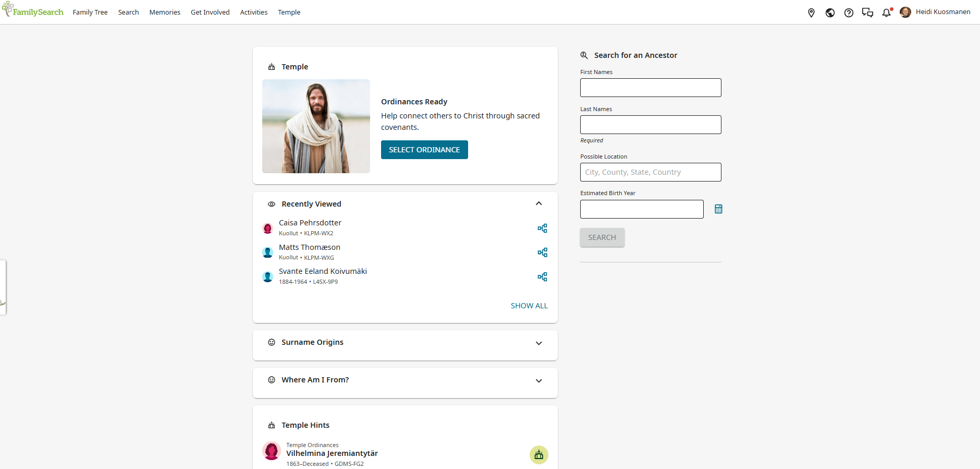This screenshot has width=980, height=469.
Task: Open the help question mark icon
Action: (849, 13)
